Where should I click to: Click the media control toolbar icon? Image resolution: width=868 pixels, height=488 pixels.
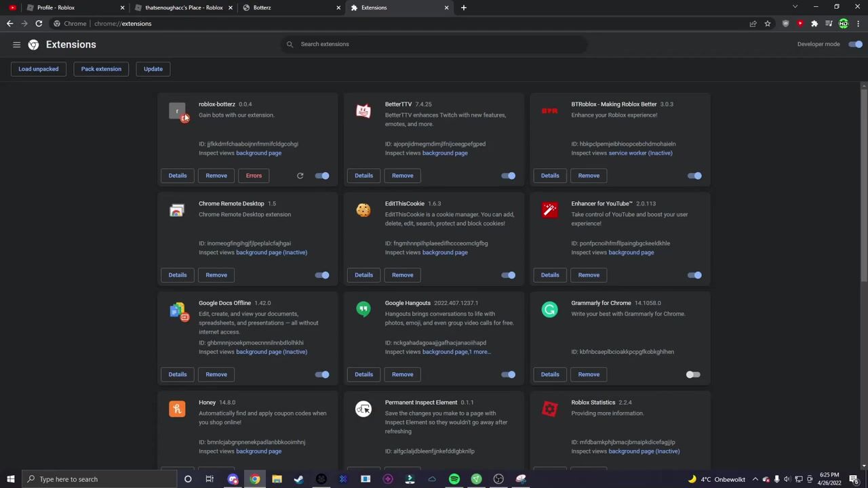829,24
